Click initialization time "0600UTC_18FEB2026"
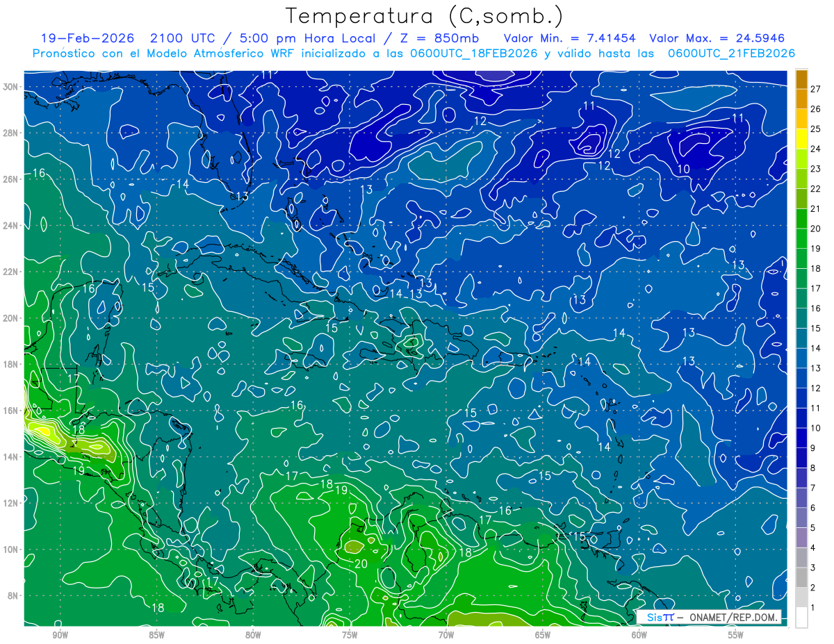Screen dimensions: 834x644 pyautogui.click(x=473, y=53)
